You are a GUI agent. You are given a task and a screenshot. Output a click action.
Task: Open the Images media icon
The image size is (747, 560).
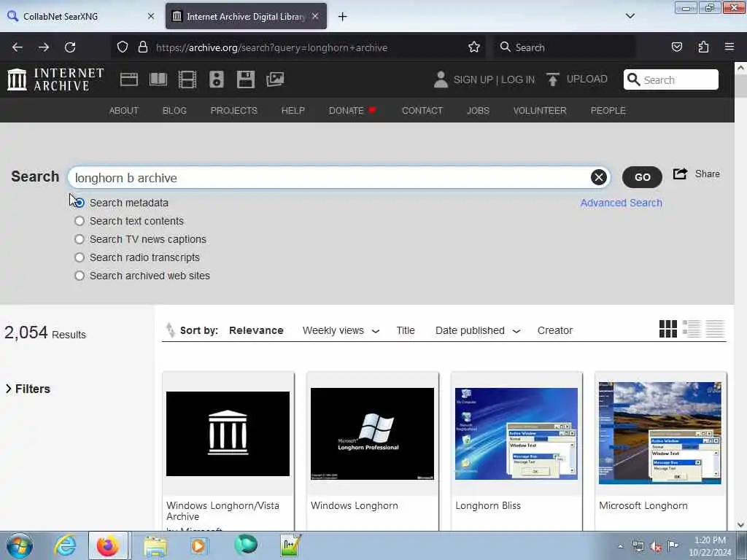point(275,79)
